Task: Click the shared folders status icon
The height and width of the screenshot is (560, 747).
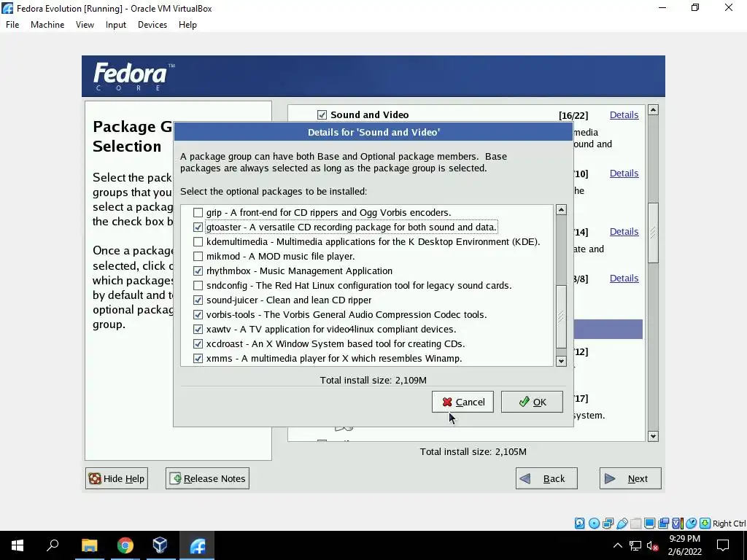Action: tap(636, 524)
